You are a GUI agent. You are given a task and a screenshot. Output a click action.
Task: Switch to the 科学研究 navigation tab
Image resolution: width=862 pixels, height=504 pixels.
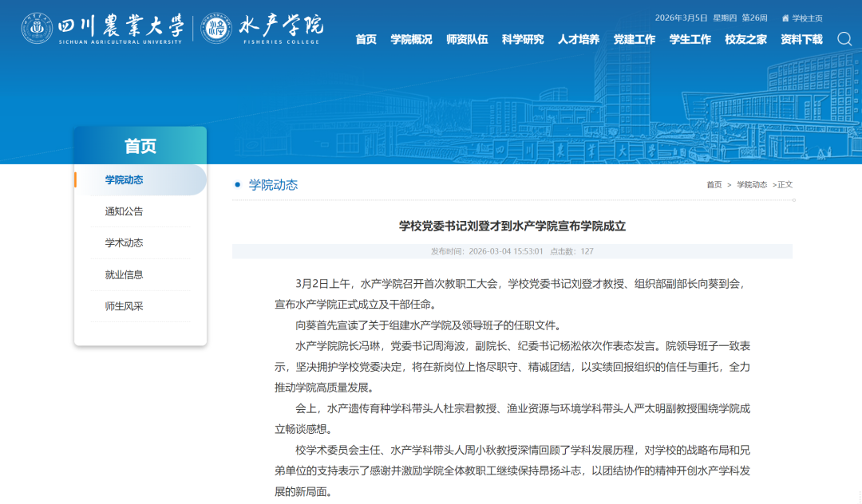pyautogui.click(x=521, y=38)
